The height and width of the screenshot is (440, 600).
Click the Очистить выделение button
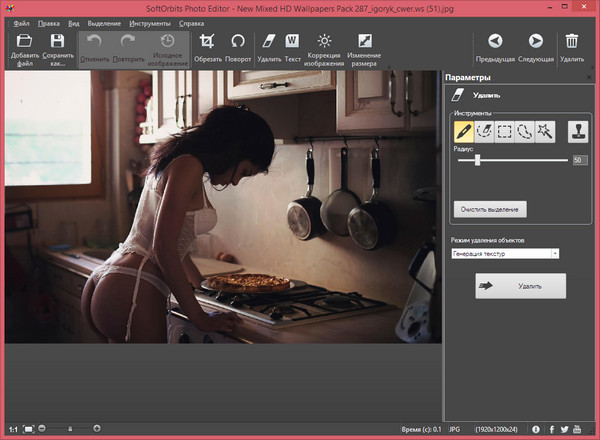(x=490, y=209)
